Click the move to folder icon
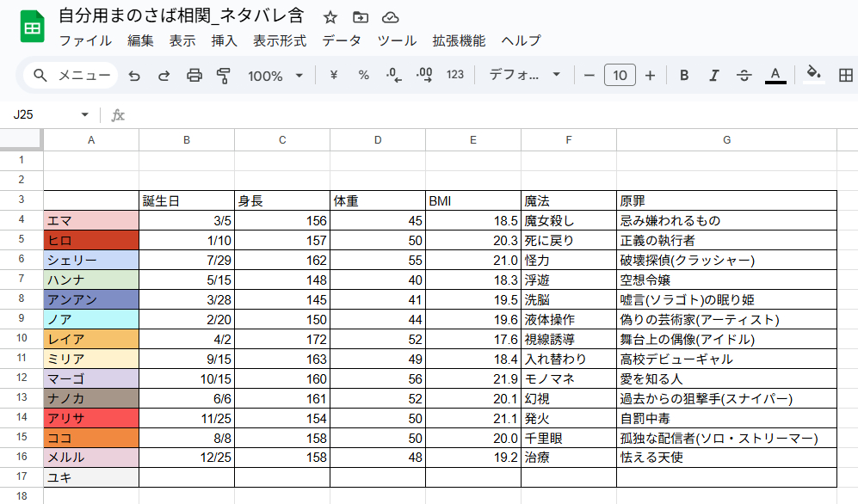The image size is (858, 504). click(361, 17)
